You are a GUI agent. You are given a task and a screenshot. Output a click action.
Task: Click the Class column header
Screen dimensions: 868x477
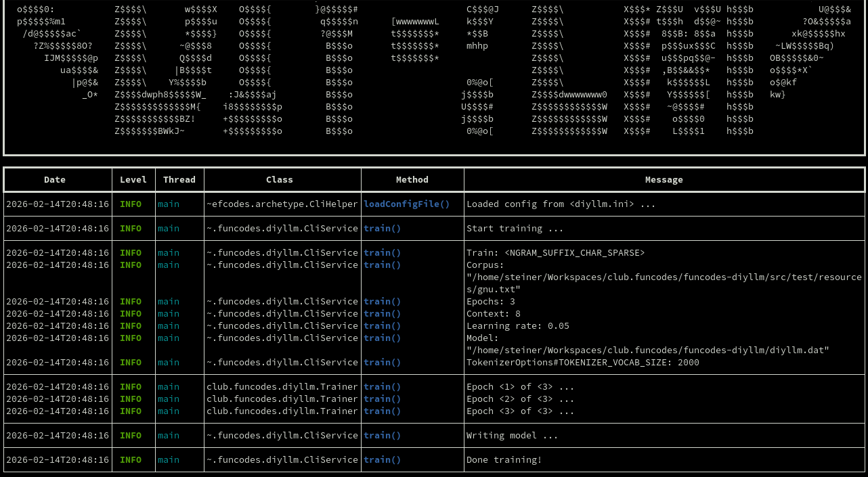click(280, 180)
